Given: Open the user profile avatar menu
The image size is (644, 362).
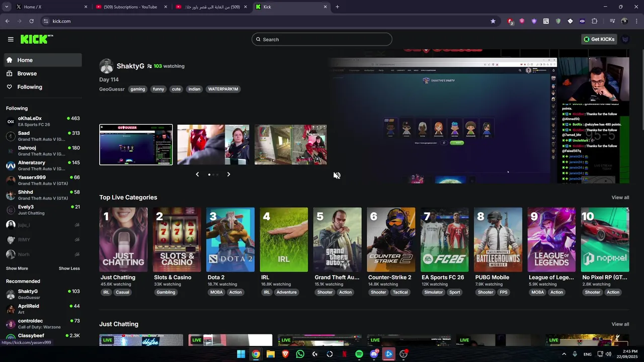Looking at the screenshot, I should click(625, 39).
